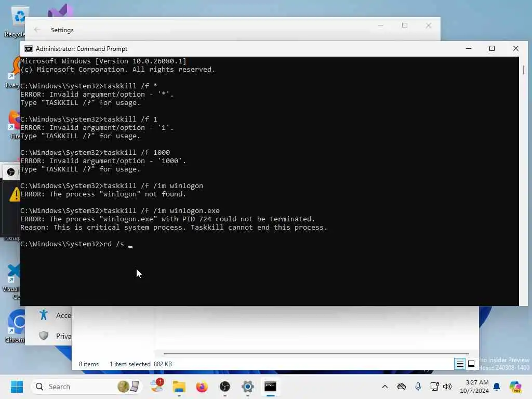Click 'Invalid argument/option - '1000'' error line
Viewport: 532px width, 399px height.
pos(103,161)
